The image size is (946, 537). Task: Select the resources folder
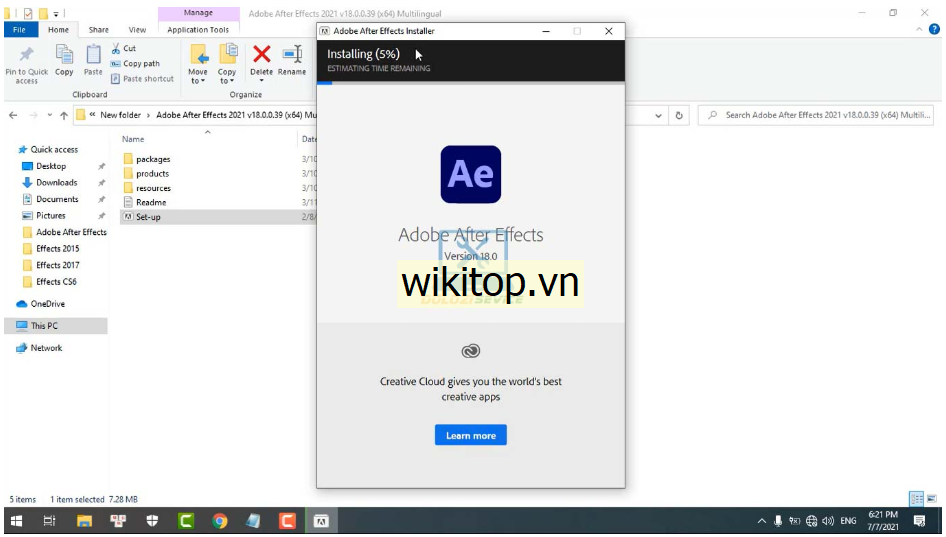(x=153, y=188)
